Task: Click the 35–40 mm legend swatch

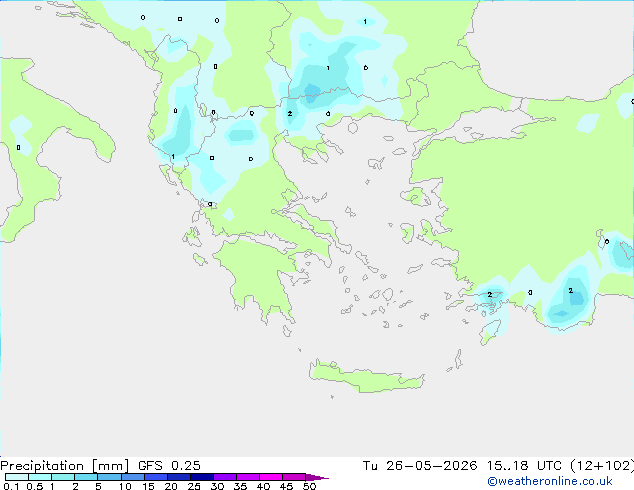Action: tap(247, 477)
